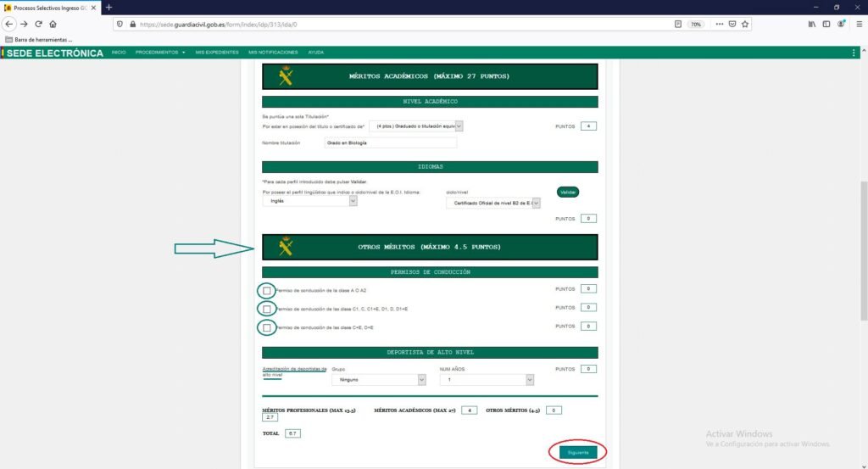The image size is (868, 469).
Task: Reset the 70% zoom level
Action: (696, 25)
